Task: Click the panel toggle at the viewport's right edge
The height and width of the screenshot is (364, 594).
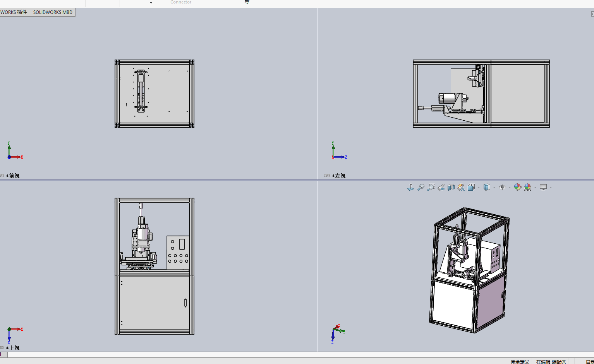Action: pyautogui.click(x=592, y=14)
